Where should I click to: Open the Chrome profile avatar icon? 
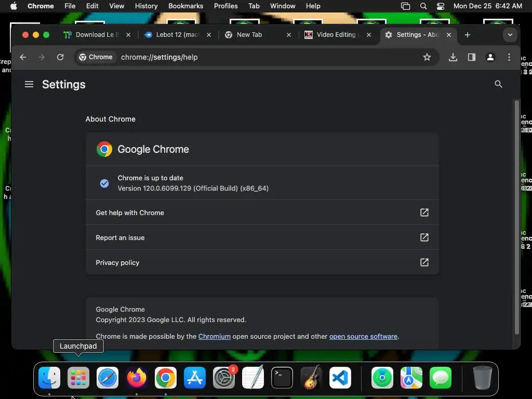pos(490,57)
